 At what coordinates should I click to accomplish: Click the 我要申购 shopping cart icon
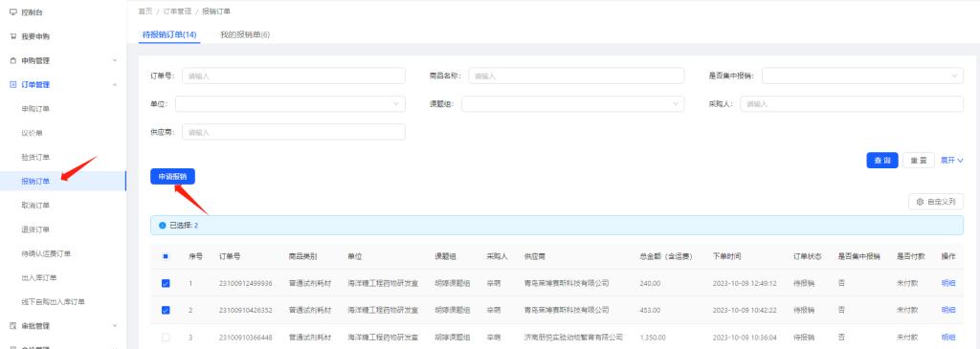click(13, 37)
